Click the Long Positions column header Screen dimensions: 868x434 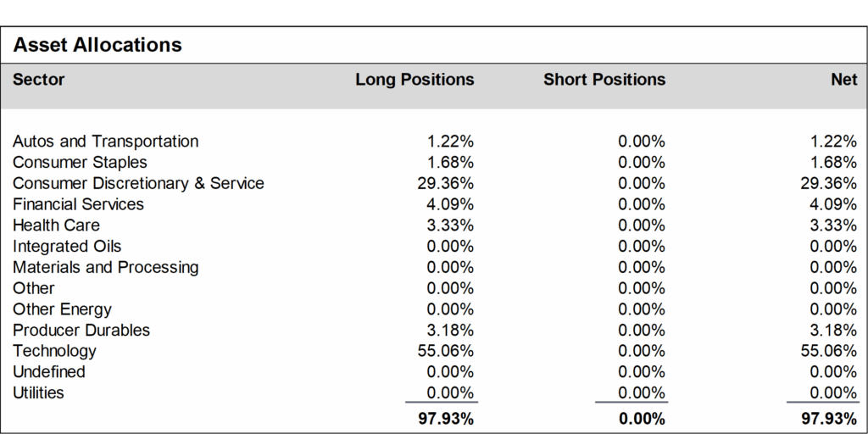click(415, 80)
